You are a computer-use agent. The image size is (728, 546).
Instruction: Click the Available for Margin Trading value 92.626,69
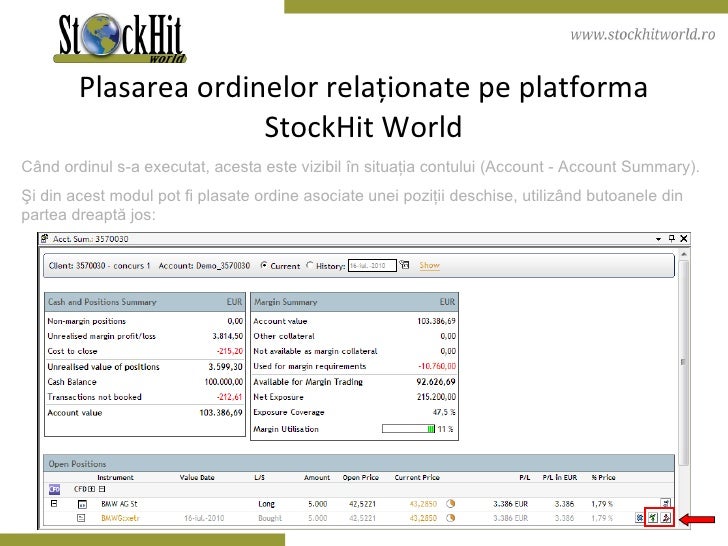point(436,382)
